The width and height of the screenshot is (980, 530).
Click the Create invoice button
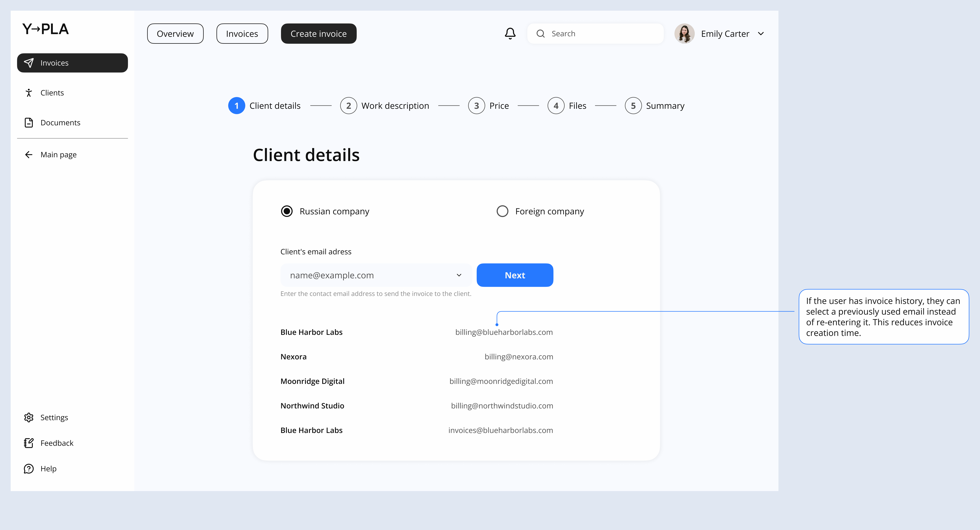[318, 33]
